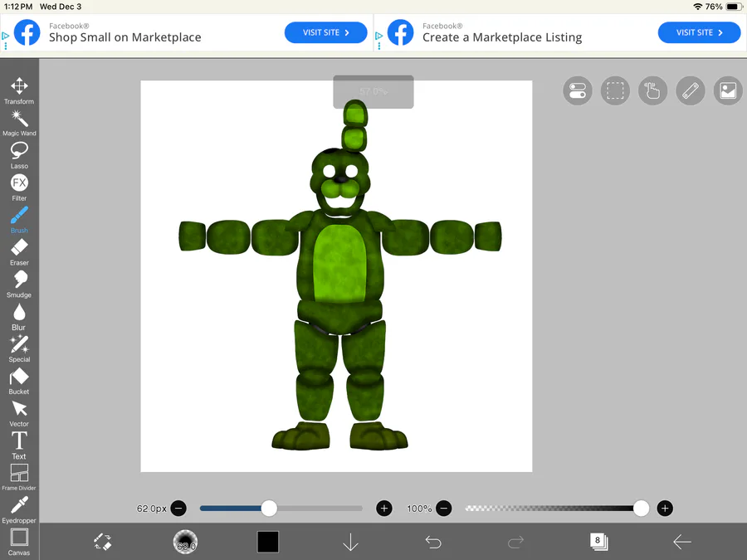Screen dimensions: 747x560
Task: Click the right ad's Facebook logo
Action: pyautogui.click(x=401, y=32)
